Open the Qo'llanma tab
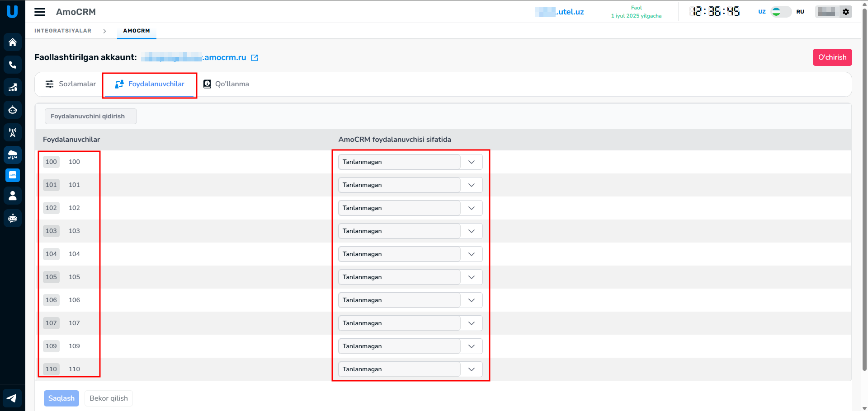Image resolution: width=868 pixels, height=411 pixels. pyautogui.click(x=226, y=84)
